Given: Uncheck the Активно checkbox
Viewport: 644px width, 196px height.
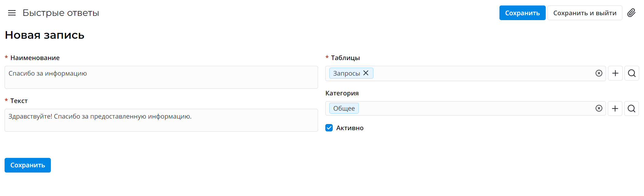Looking at the screenshot, I should pos(329,128).
